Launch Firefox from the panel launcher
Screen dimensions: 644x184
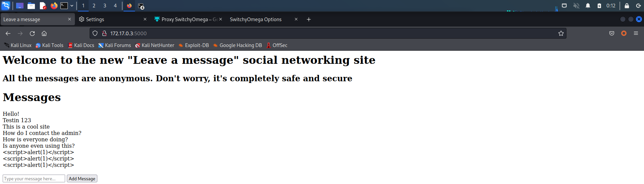pos(54,6)
